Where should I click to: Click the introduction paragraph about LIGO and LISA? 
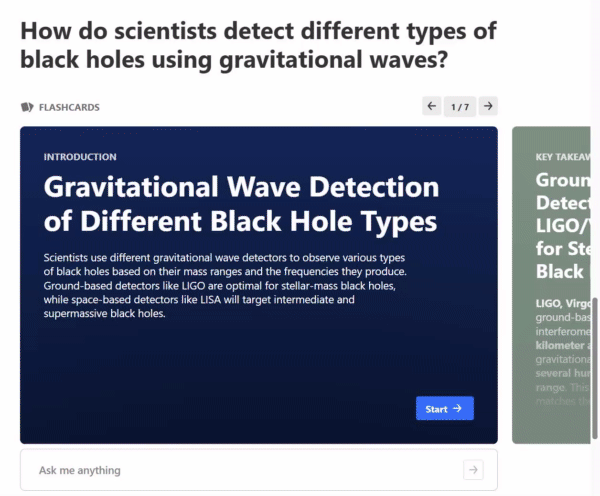point(225,286)
